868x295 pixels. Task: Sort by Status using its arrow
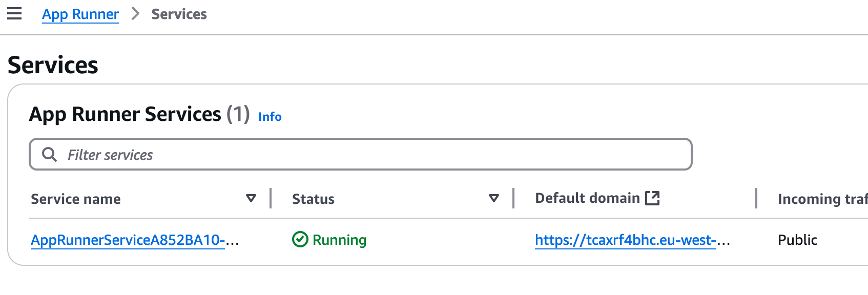click(x=493, y=198)
